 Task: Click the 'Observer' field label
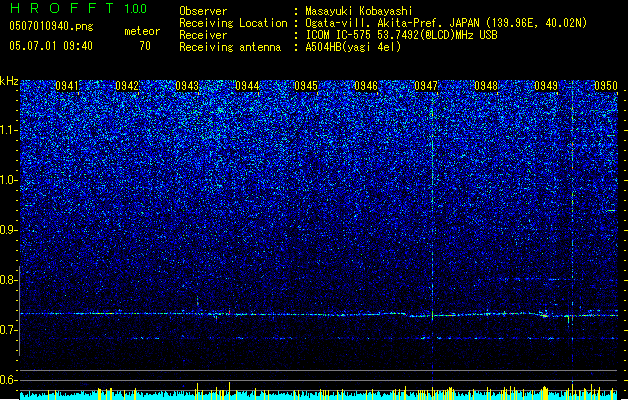pyautogui.click(x=203, y=11)
